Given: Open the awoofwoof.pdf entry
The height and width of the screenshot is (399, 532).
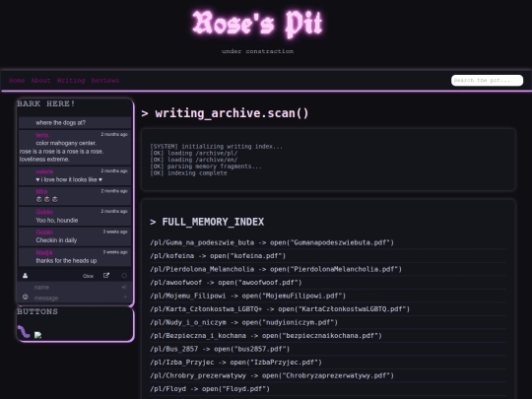Looking at the screenshot, I should pos(226,283).
